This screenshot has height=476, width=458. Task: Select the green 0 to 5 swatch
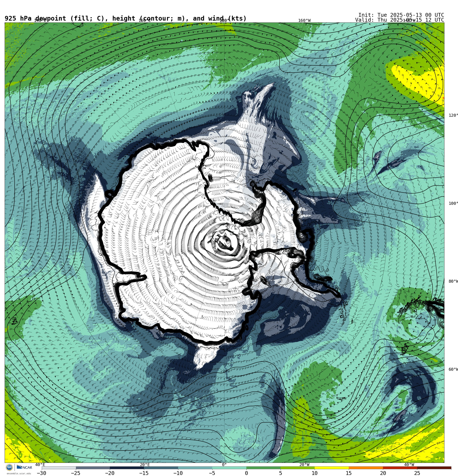click(263, 468)
